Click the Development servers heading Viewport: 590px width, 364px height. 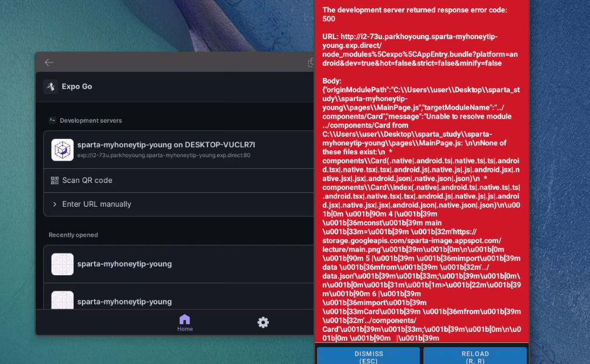(x=91, y=121)
